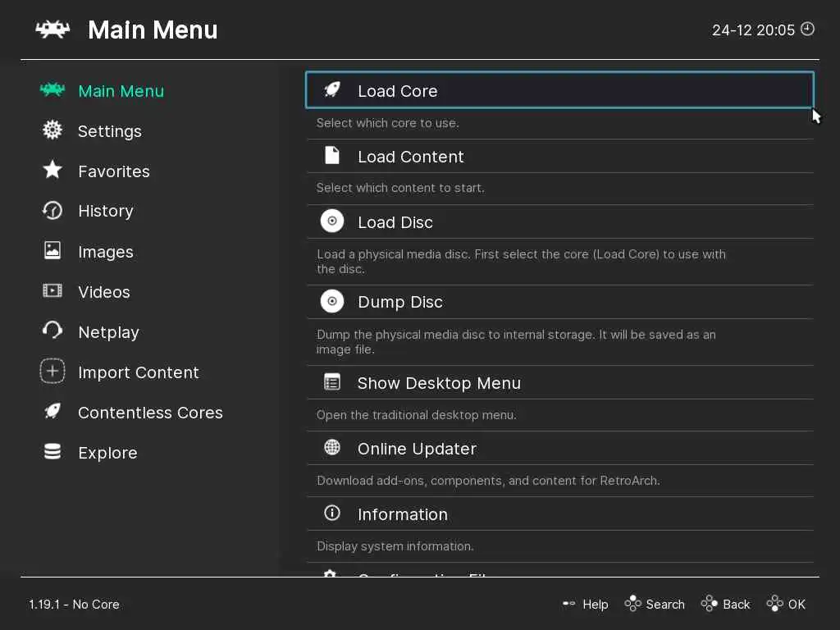Image resolution: width=840 pixels, height=630 pixels.
Task: Click "Load a physical media disc" description
Action: pos(521,262)
